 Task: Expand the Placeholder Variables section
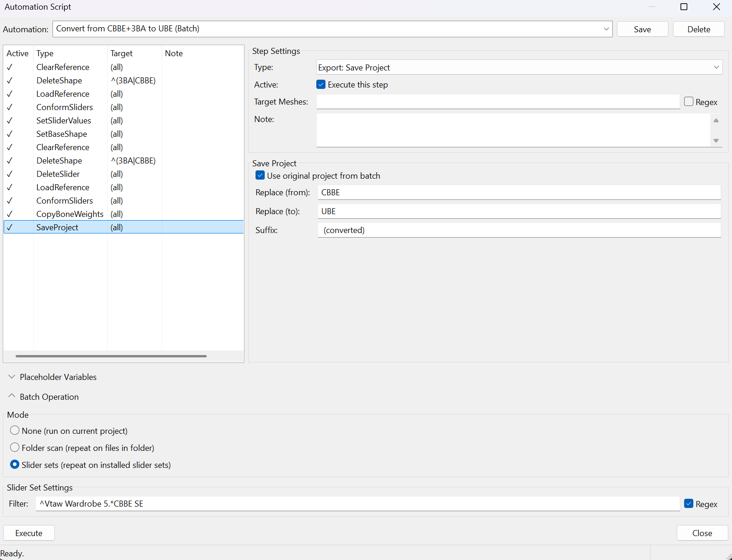coord(52,377)
